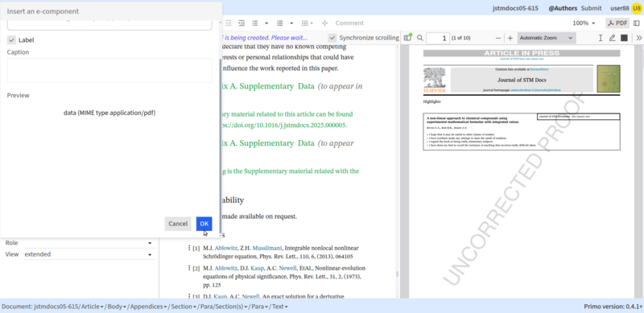This screenshot has width=644, height=313.
Task: Click the increase indent icon
Action: point(242,23)
